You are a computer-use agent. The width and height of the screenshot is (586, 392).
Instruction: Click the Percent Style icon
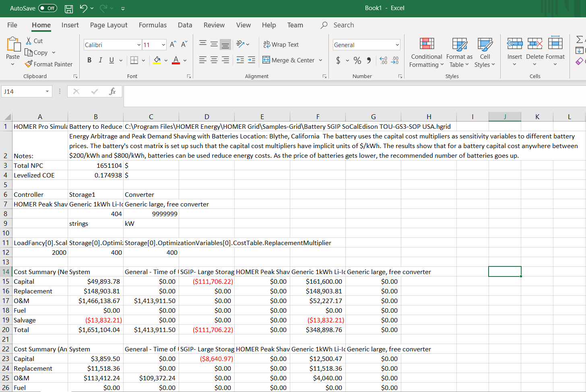point(357,60)
